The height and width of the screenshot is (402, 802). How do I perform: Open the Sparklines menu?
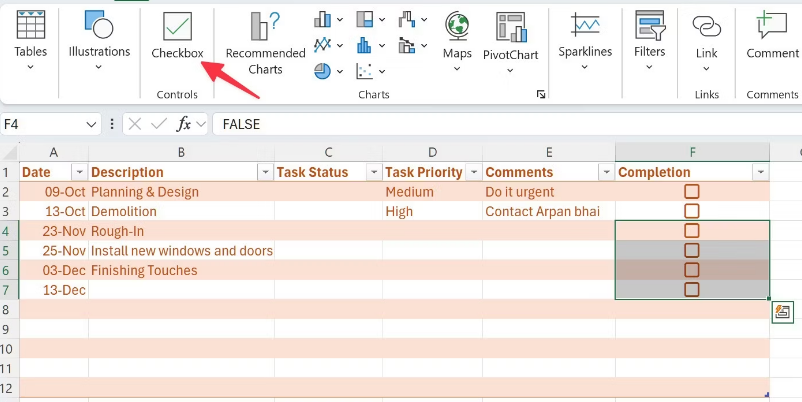pos(585,41)
